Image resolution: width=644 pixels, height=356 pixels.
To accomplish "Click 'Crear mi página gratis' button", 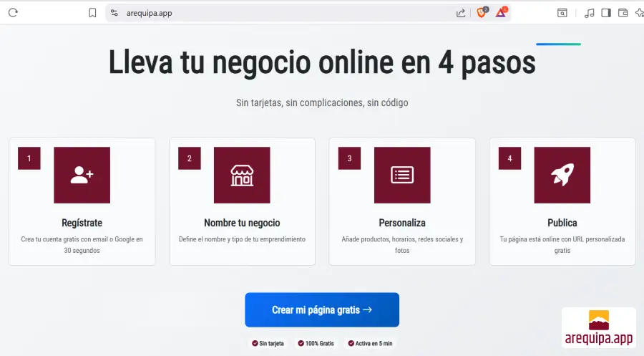I will pyautogui.click(x=322, y=310).
